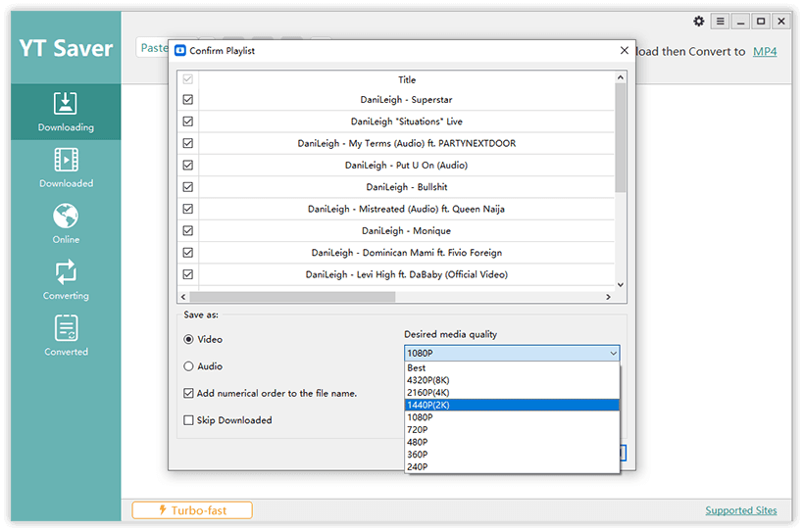The width and height of the screenshot is (804, 532).
Task: Open the Converted section
Action: [x=66, y=336]
